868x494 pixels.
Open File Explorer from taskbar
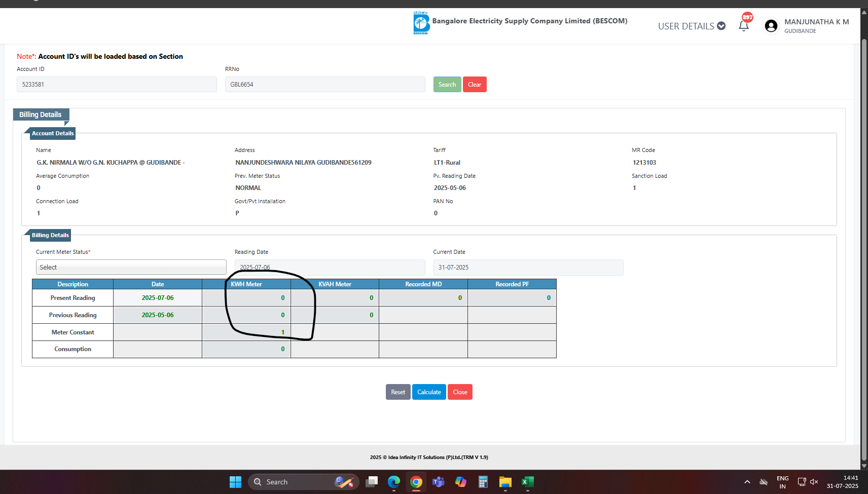point(505,482)
